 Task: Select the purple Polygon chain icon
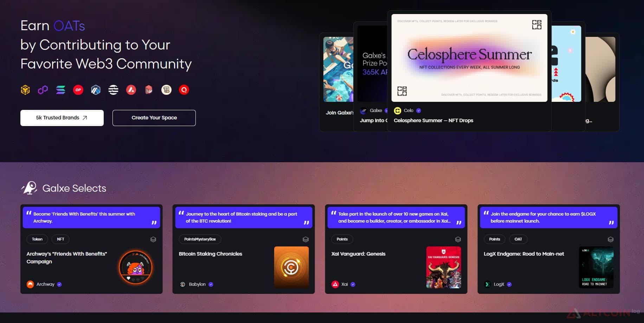43,90
